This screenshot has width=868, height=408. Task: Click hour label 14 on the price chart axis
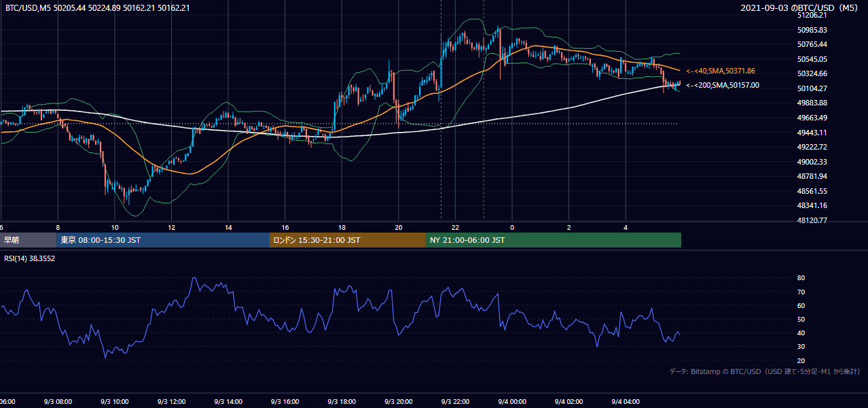coord(228,227)
